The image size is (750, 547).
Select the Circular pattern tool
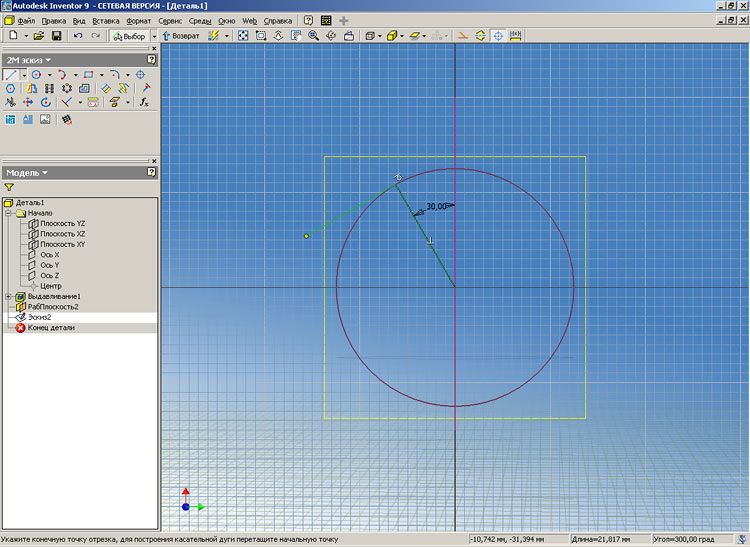coord(67,88)
